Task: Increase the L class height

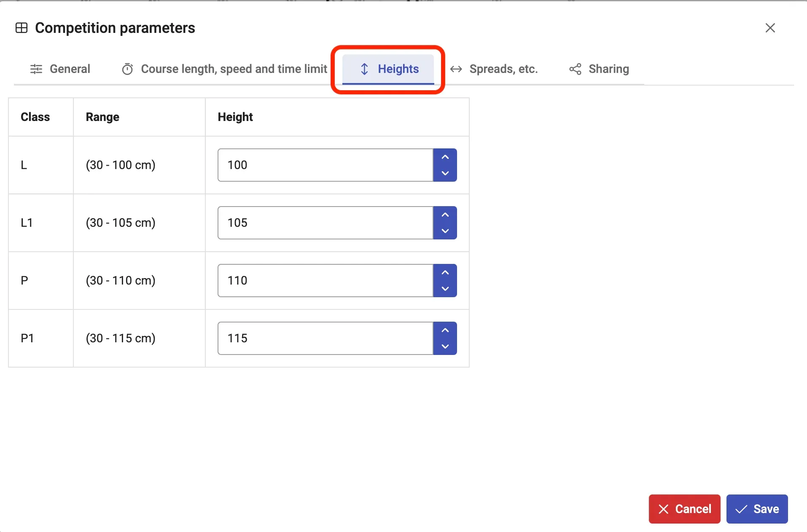Action: point(445,157)
